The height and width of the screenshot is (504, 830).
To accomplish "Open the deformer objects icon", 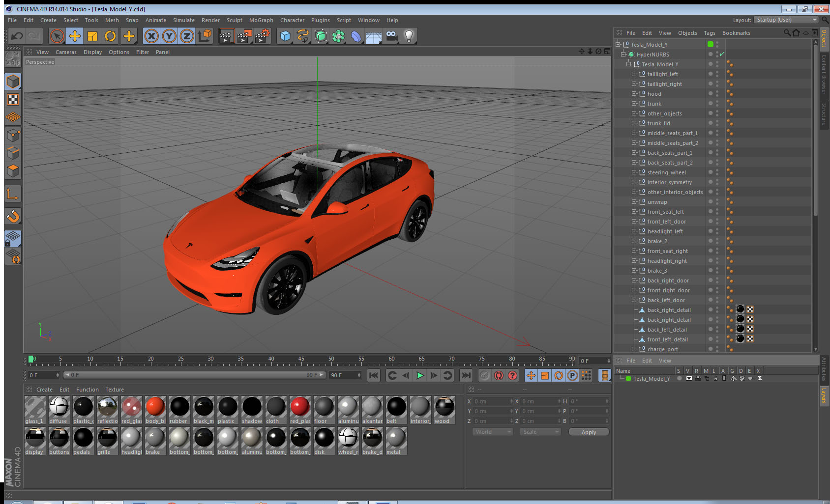I will pyautogui.click(x=356, y=36).
